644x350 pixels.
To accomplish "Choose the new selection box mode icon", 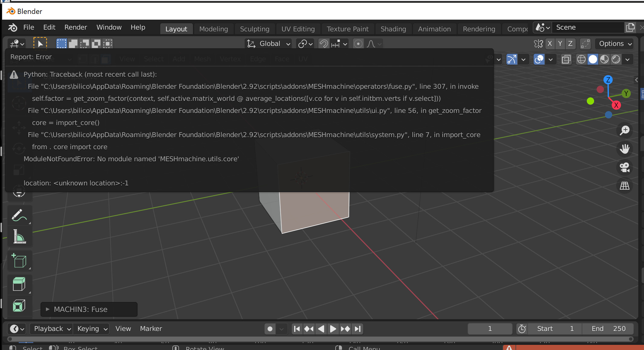I will (61, 44).
